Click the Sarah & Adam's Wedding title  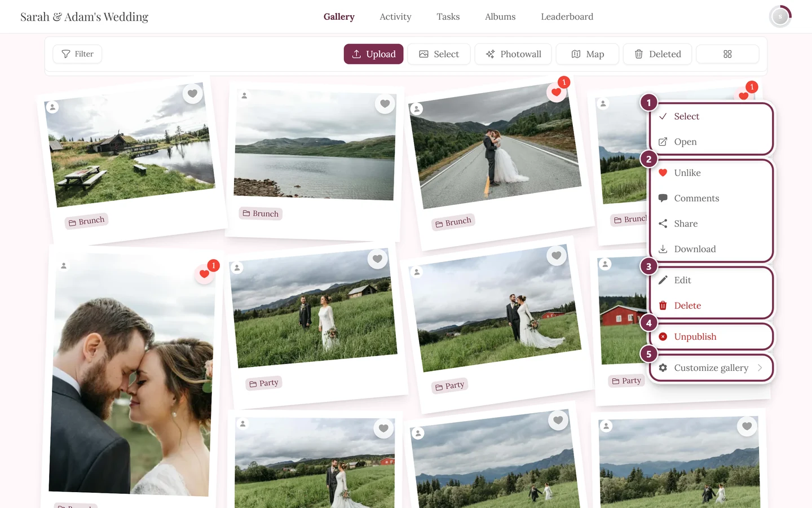[84, 17]
